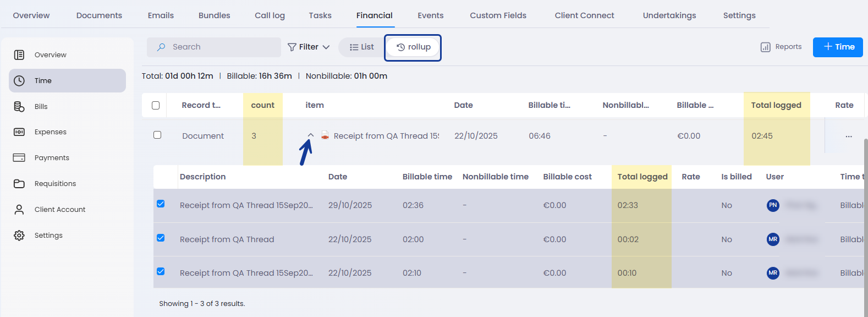Switch to List view

pyautogui.click(x=362, y=47)
